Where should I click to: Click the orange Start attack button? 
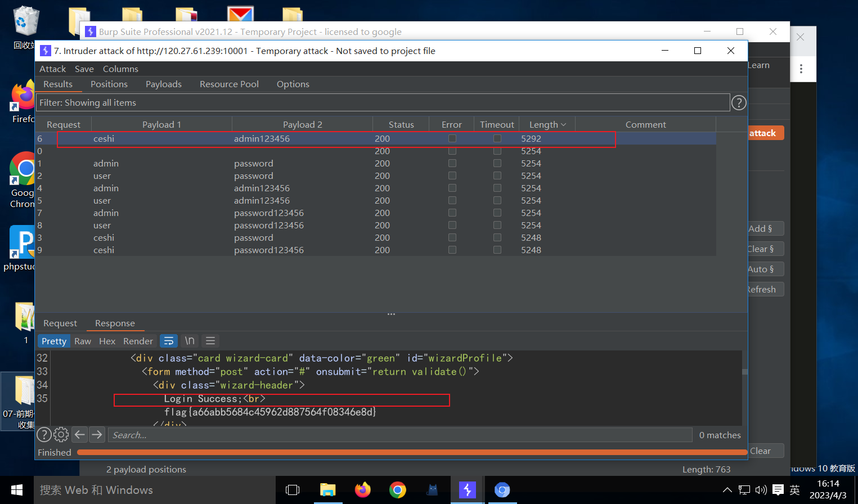(x=765, y=133)
